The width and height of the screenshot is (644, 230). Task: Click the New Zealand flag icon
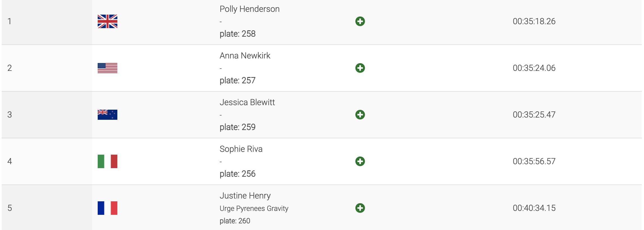108,115
